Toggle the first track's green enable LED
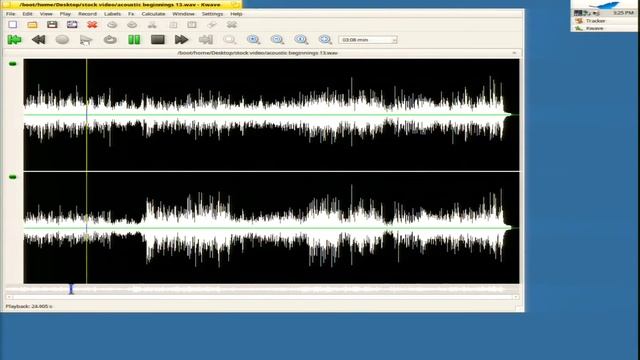Image resolution: width=640 pixels, height=360 pixels. point(13,64)
